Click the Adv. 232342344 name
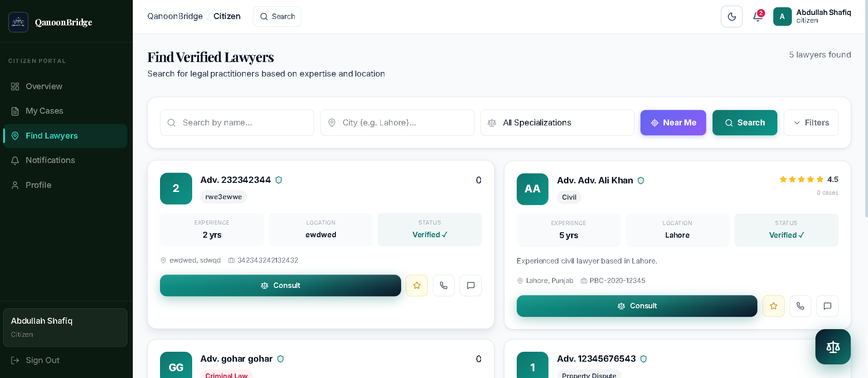The image size is (868, 378). coord(236,180)
